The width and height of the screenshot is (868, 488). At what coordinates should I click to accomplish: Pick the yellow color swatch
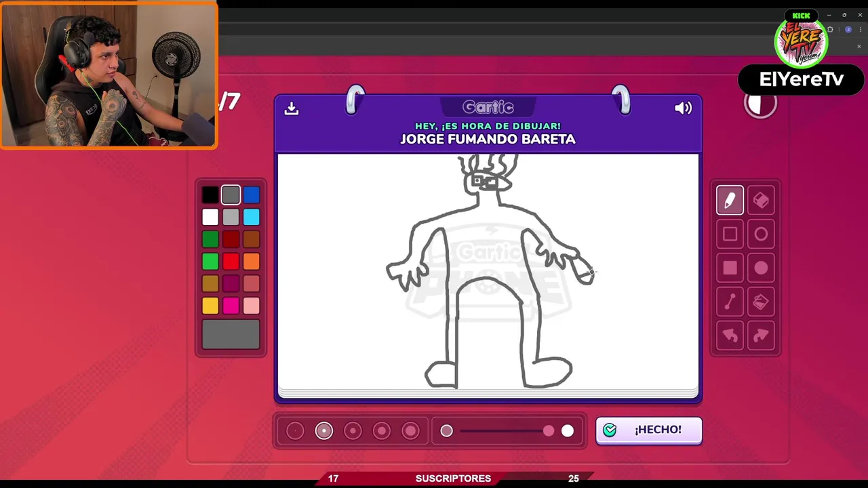[210, 306]
